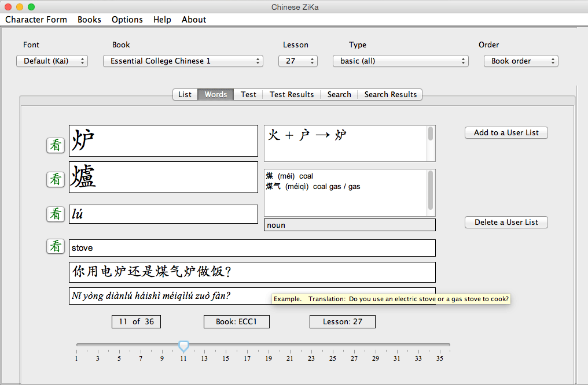The height and width of the screenshot is (385, 588).
Task: Open the Lesson dropdown set to 27
Action: [298, 61]
